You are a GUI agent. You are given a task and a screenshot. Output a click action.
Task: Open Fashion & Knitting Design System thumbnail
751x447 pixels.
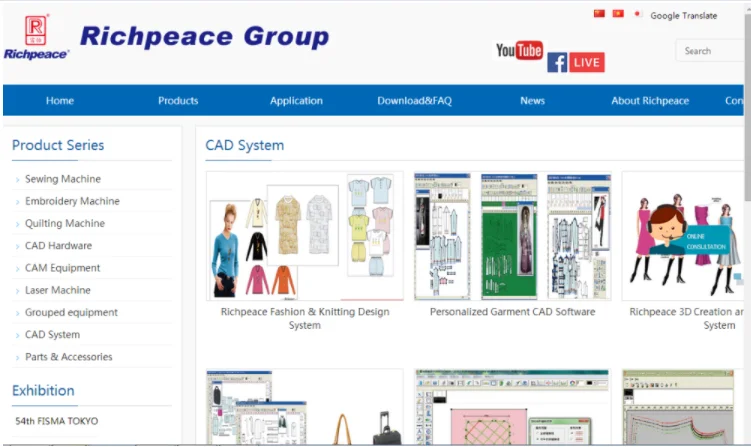[x=305, y=236]
